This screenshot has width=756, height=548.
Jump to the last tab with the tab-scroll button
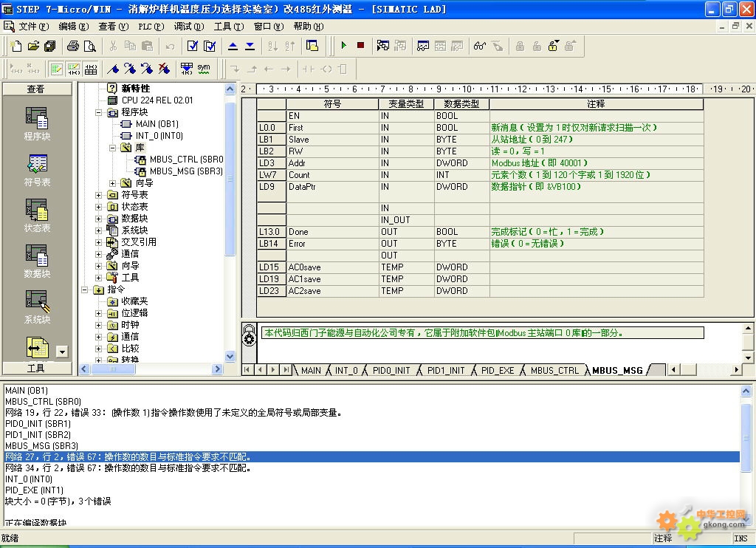coord(286,370)
